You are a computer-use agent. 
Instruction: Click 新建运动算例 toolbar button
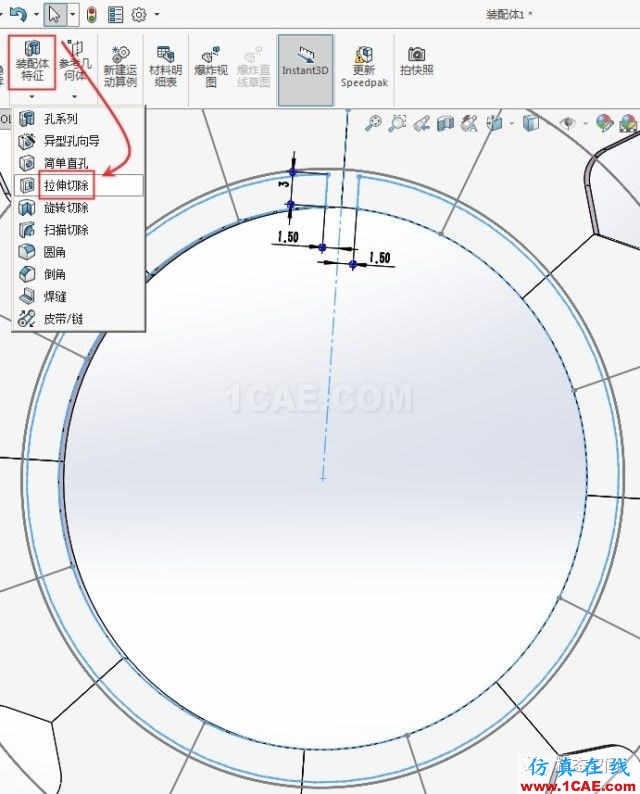(120, 66)
